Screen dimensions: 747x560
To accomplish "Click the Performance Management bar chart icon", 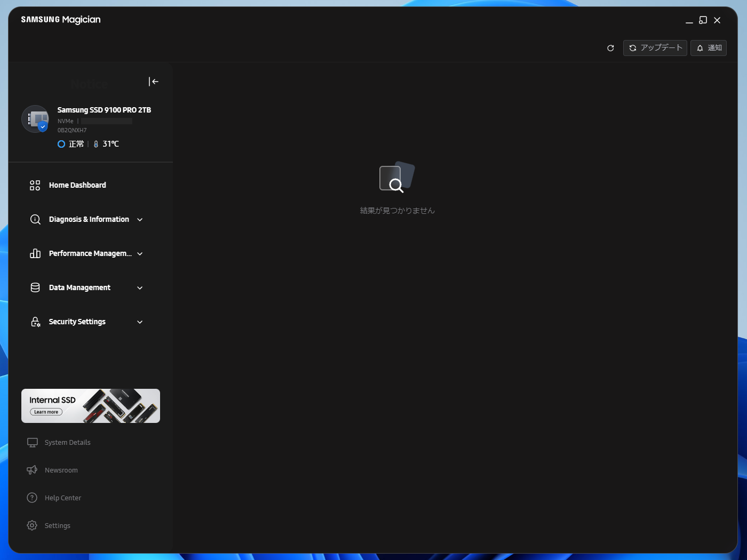I will point(35,253).
